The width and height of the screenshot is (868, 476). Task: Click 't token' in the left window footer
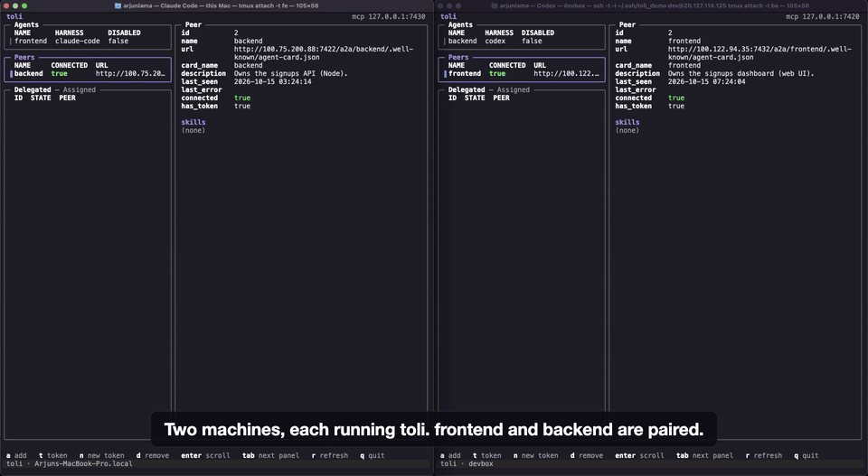click(x=53, y=455)
